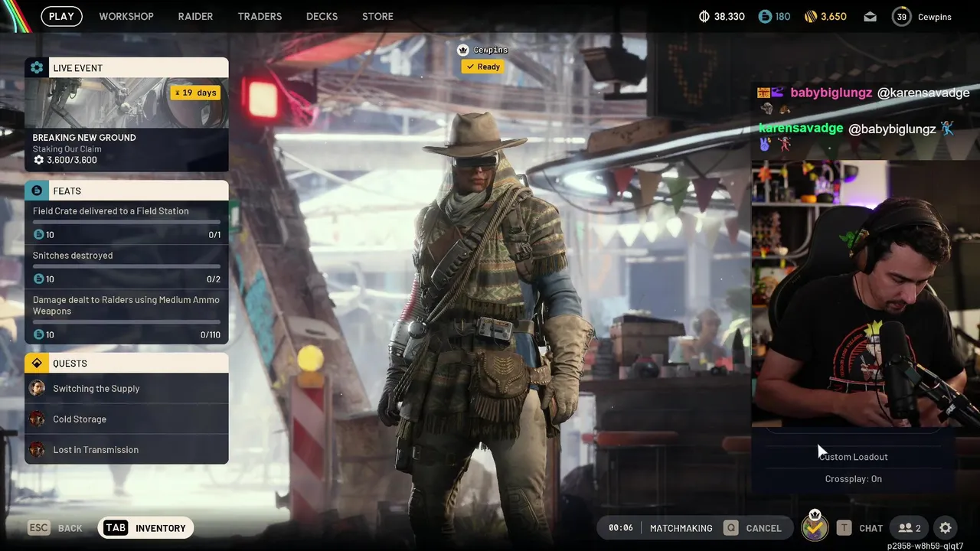Viewport: 980px width, 551px height.
Task: Toggle the Crossplay: On setting
Action: point(853,479)
